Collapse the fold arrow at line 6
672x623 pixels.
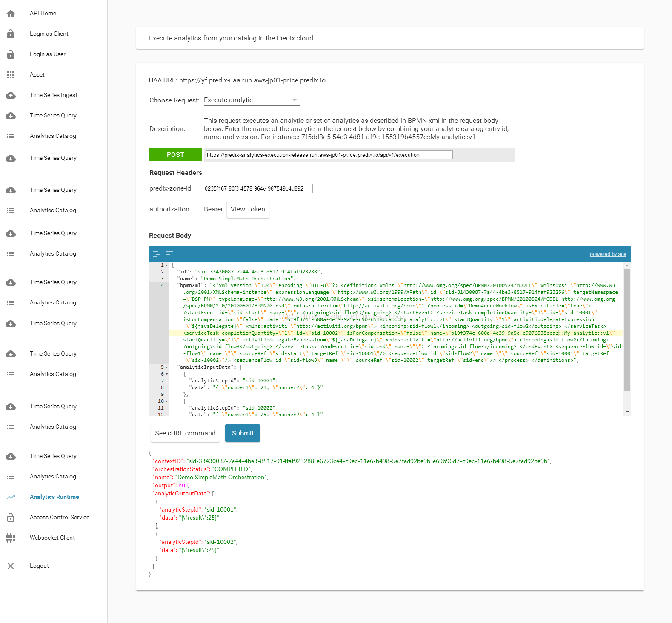(x=167, y=374)
